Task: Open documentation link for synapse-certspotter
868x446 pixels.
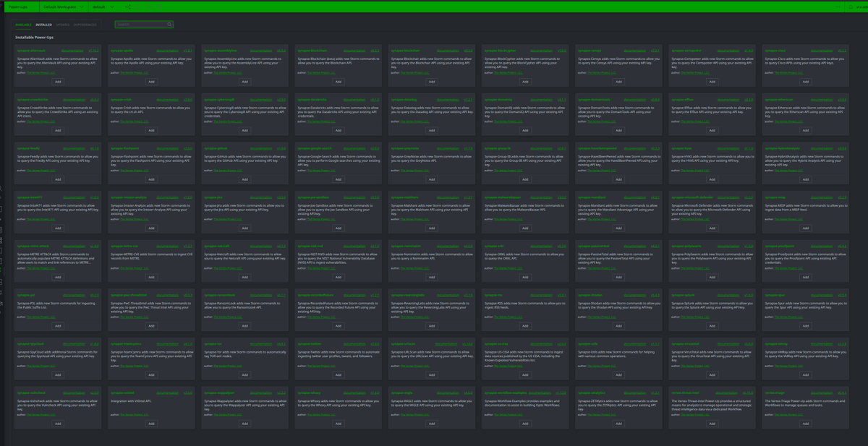Action: point(728,51)
